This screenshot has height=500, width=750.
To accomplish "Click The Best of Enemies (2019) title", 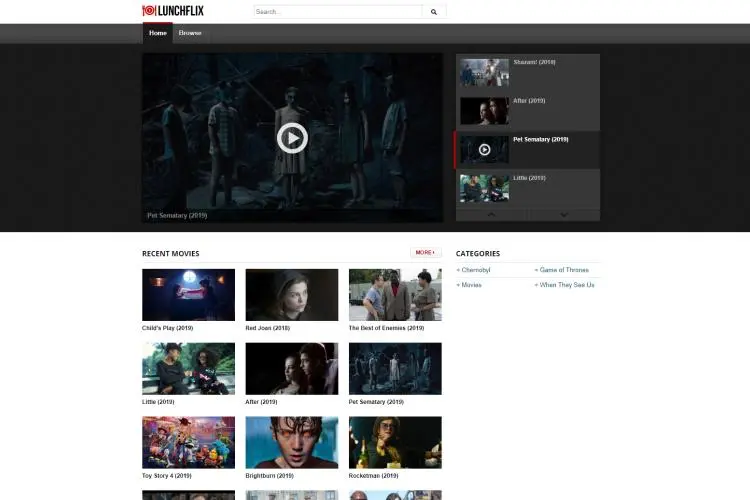I will 386,328.
